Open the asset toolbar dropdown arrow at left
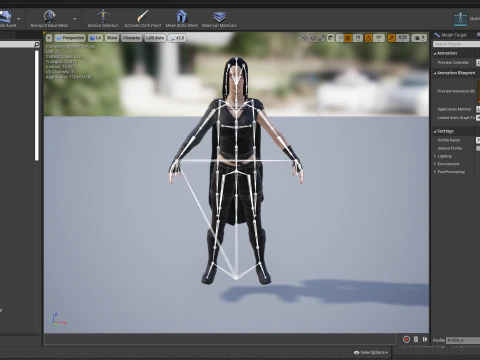This screenshot has height=360, width=480. (x=19, y=19)
